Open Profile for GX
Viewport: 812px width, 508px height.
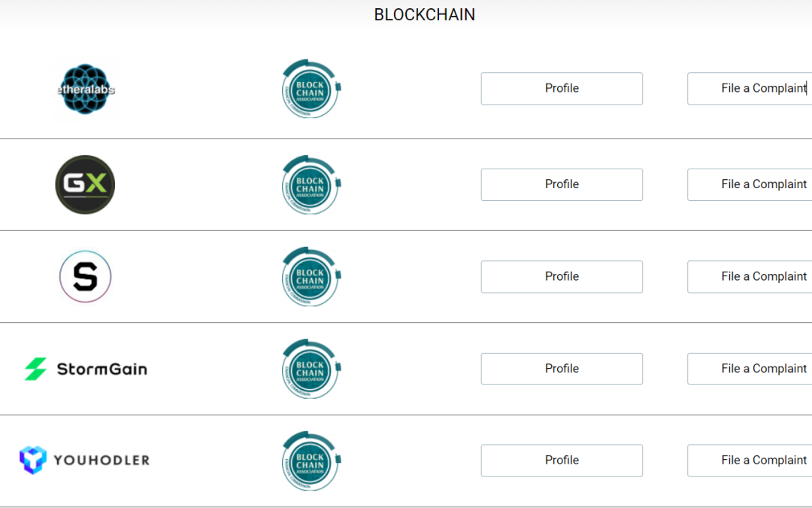(x=562, y=184)
